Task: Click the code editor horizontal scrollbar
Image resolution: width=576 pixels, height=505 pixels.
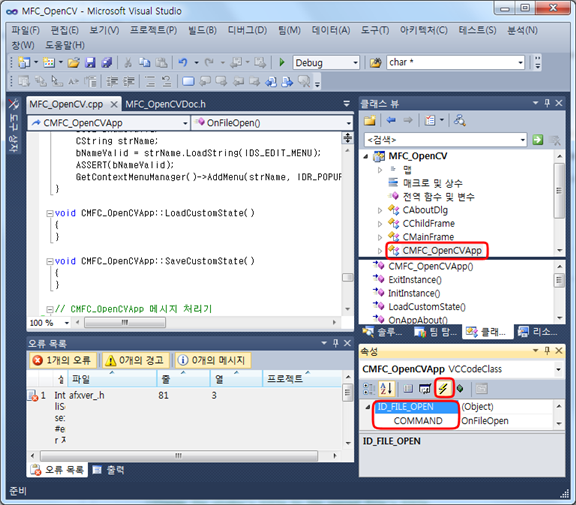Action: tap(125, 322)
